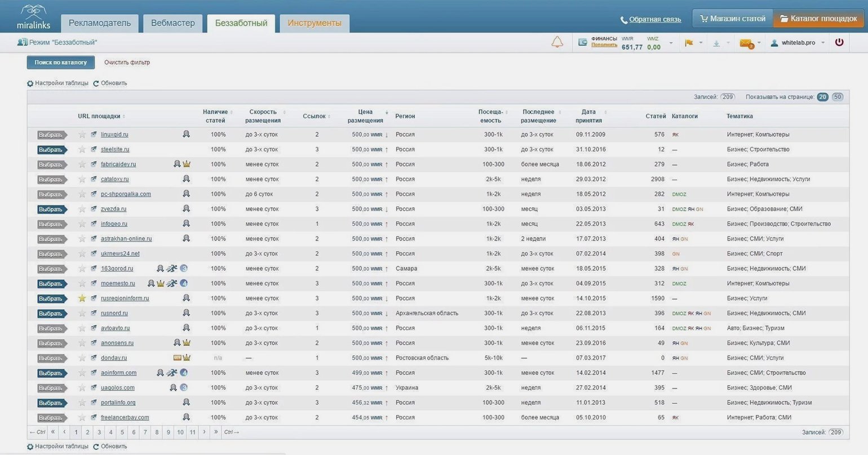The width and height of the screenshot is (868, 455).
Task: Sort table by Цена размещения column
Action: (365, 116)
